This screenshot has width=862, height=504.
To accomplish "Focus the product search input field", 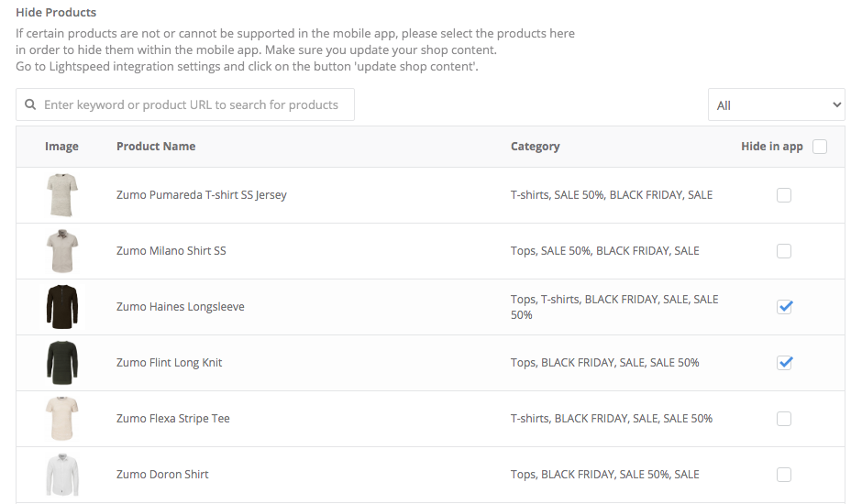I will pos(193,105).
